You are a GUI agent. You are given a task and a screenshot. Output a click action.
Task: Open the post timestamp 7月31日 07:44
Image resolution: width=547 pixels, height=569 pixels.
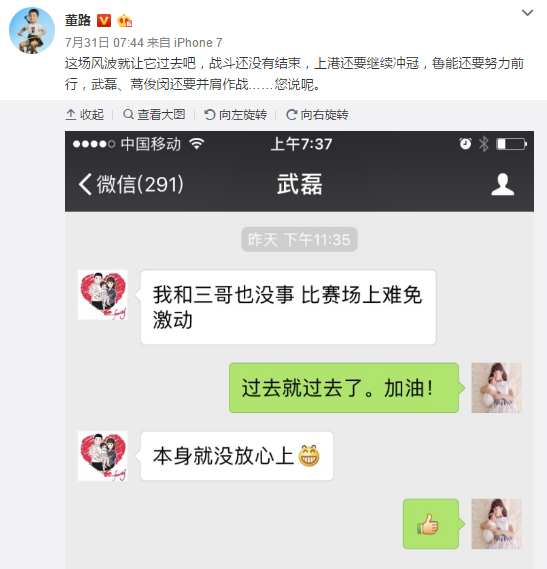point(104,43)
